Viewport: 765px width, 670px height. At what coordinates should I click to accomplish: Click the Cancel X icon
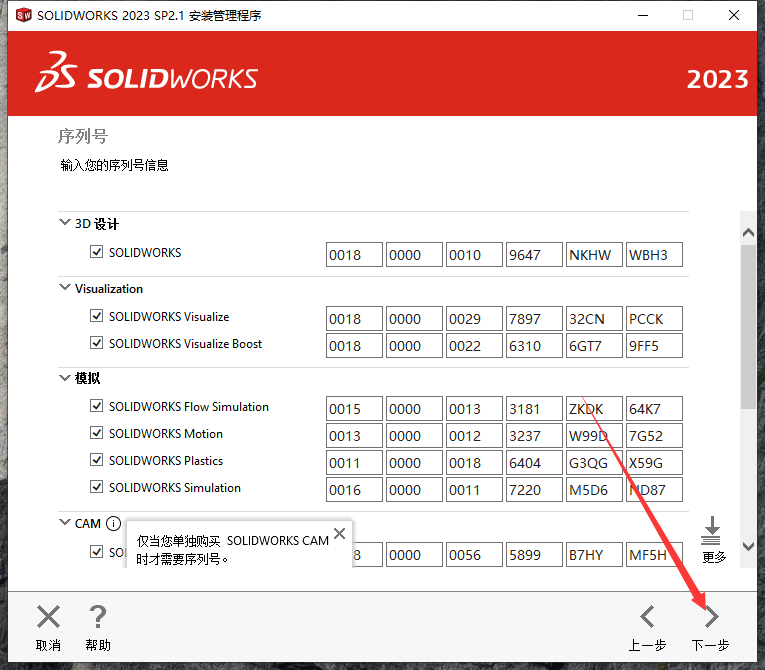tap(48, 616)
